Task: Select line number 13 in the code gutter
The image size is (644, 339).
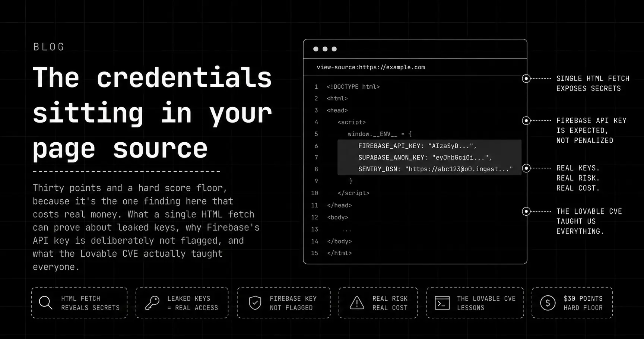Action: (x=315, y=229)
